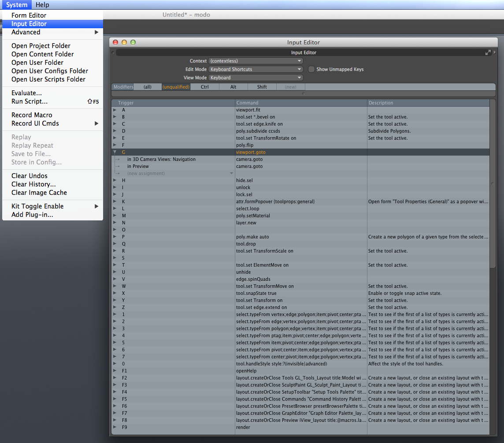Choose Clear History... menu item
This screenshot has height=443, width=504.
(53, 184)
